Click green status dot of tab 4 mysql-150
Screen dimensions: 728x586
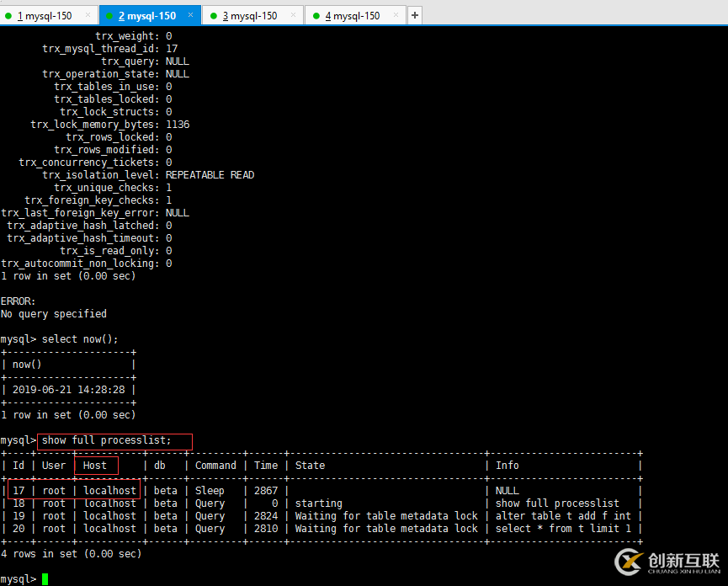[316, 16]
